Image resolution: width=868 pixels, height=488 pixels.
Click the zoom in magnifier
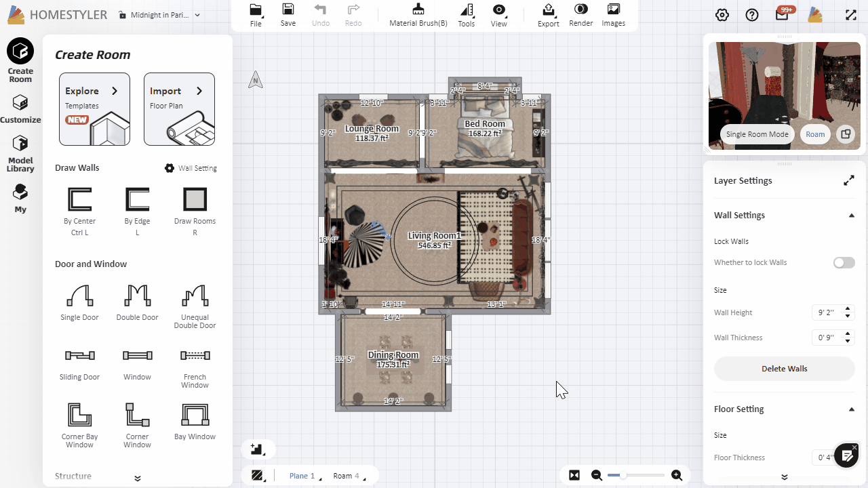pyautogui.click(x=676, y=475)
